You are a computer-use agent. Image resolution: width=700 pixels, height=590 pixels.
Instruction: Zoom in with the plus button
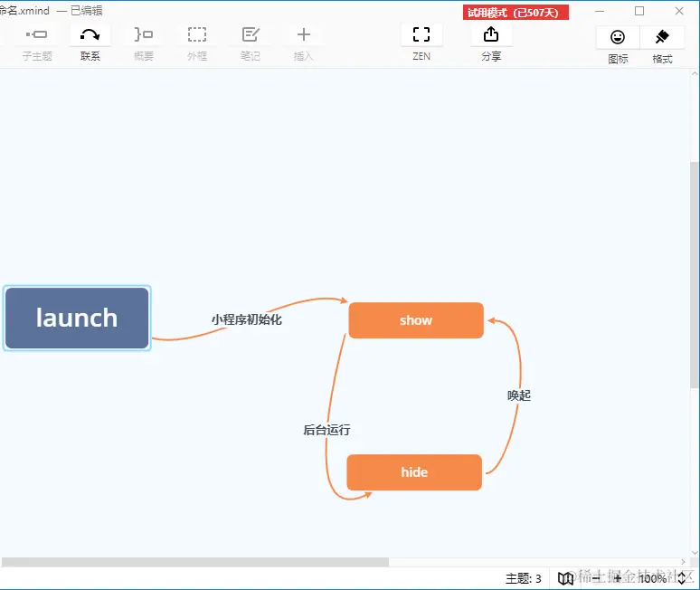618,578
